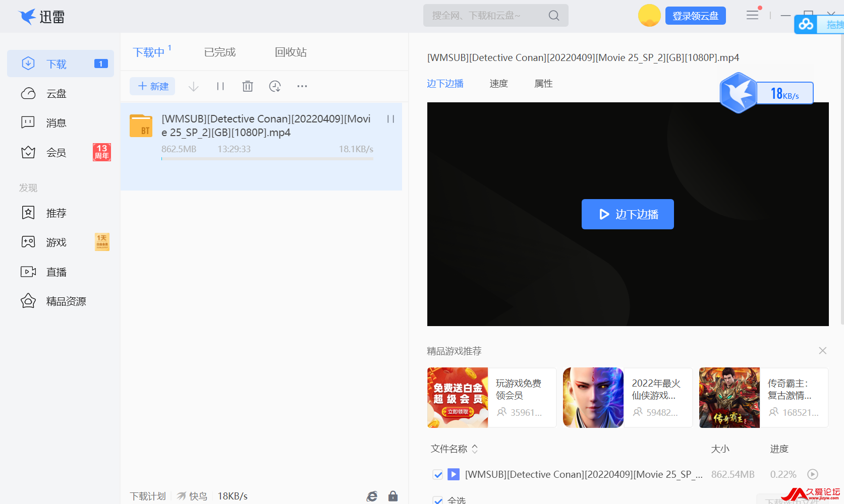Open 2022年最火仙侠游戏 game card
844x504 pixels.
click(x=628, y=398)
